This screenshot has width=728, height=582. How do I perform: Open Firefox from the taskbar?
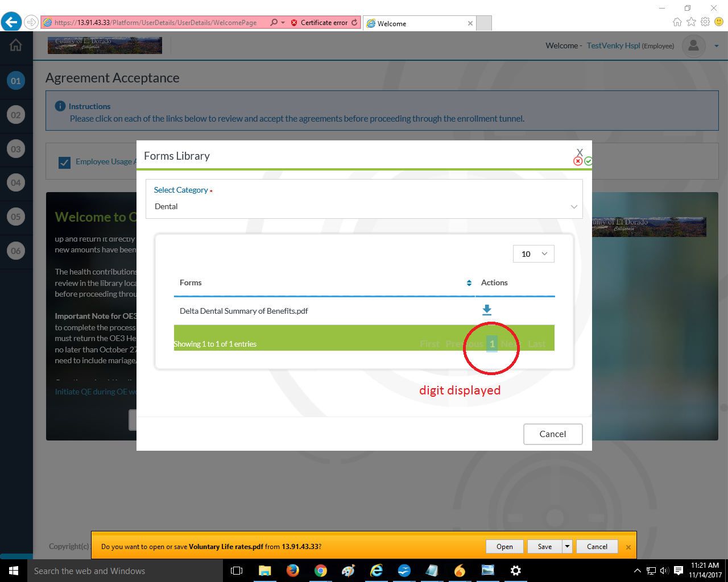click(x=293, y=571)
